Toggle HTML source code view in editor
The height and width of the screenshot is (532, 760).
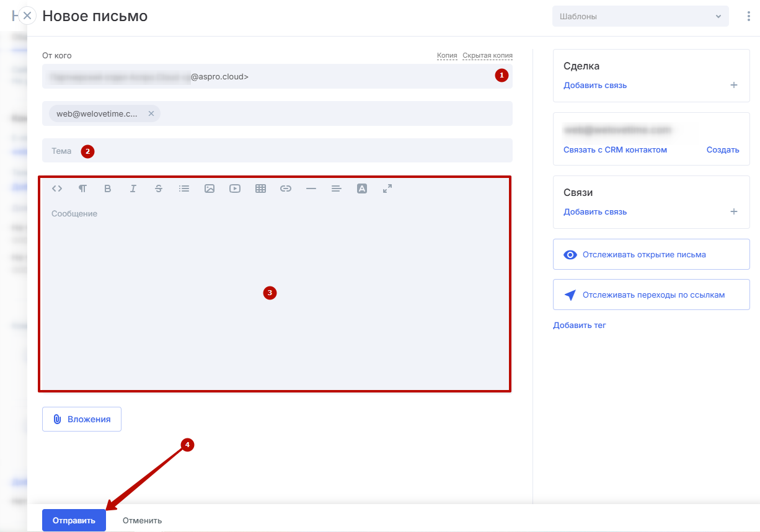pos(57,188)
